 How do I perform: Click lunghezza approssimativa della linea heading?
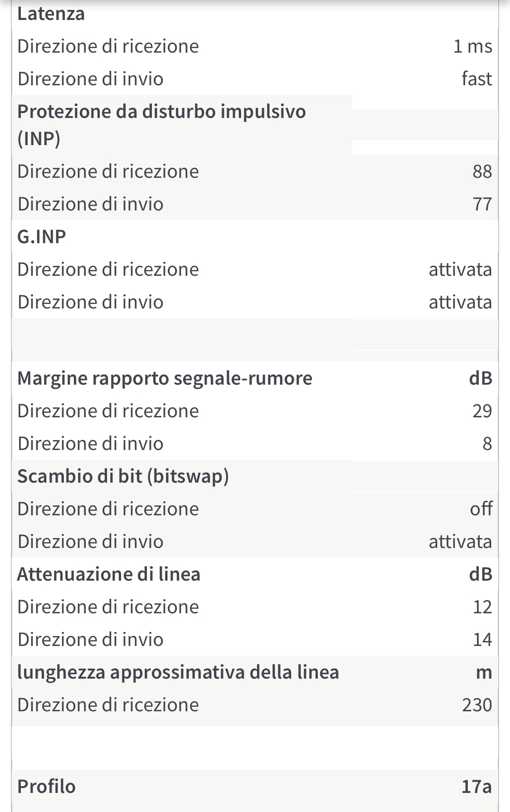[x=178, y=672]
